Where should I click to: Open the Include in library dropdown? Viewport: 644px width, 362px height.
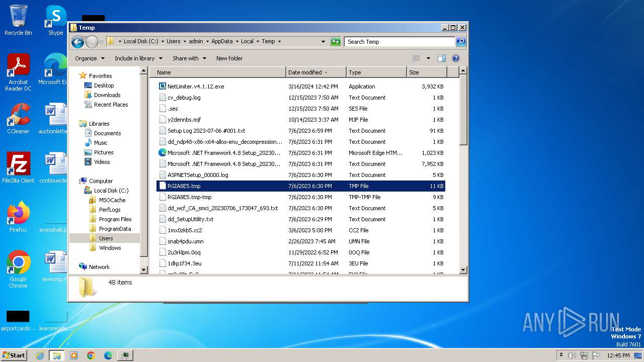pyautogui.click(x=138, y=58)
